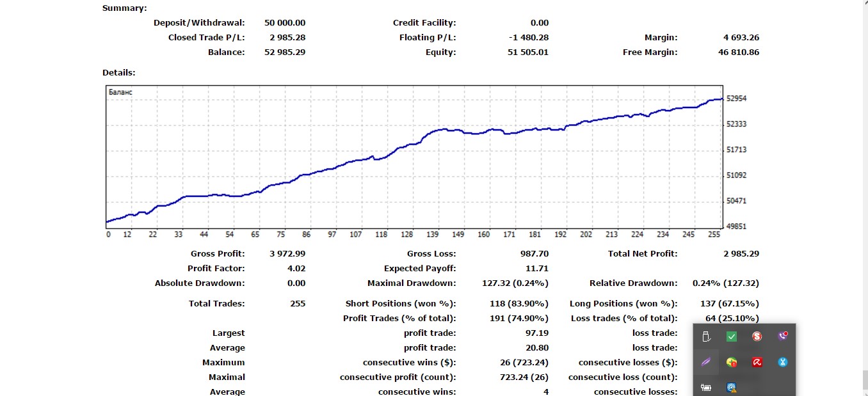
Task: Click the Safely Remove Hardware USB tray icon
Action: pyautogui.click(x=706, y=337)
